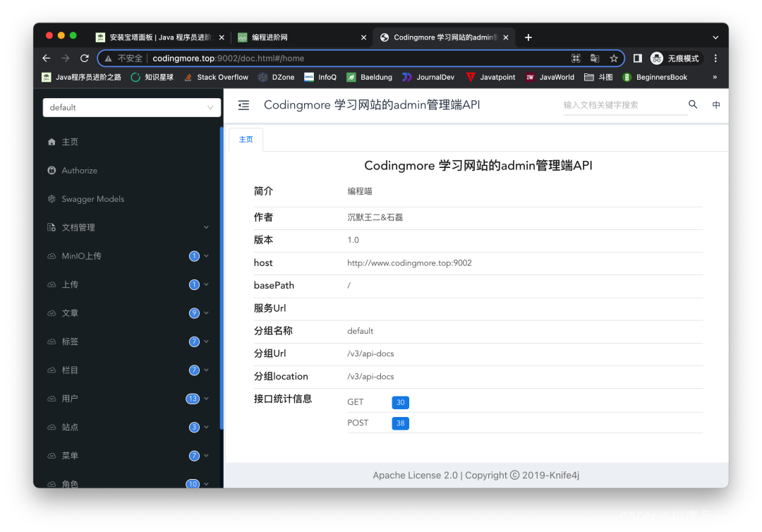The width and height of the screenshot is (762, 532).
Task: Open the browser side panel icon
Action: (x=638, y=59)
